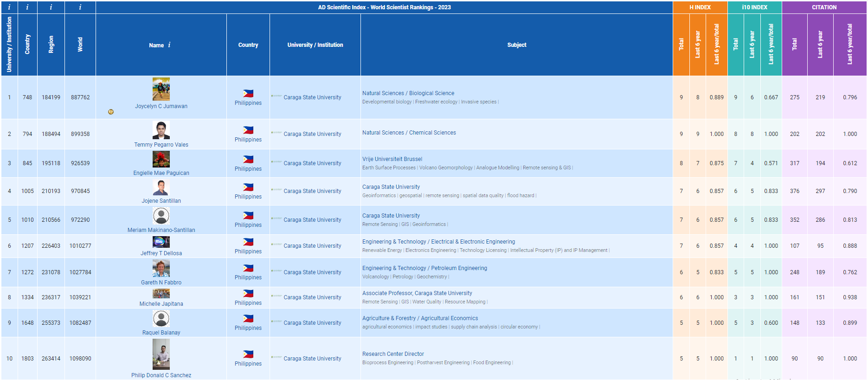Click the Country name column header
The width and height of the screenshot is (868, 380).
248,45
